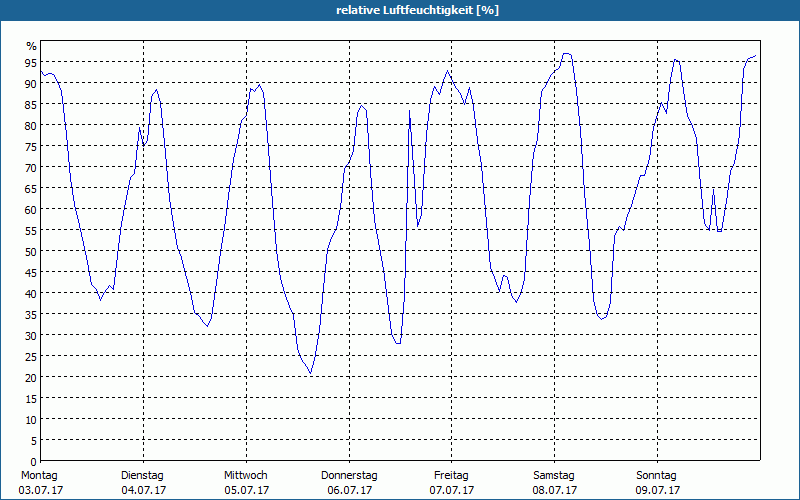This screenshot has width=800, height=500.
Task: Click the chart title 'relative Luftfeuchtigkeit [%]'
Action: pyautogui.click(x=417, y=10)
